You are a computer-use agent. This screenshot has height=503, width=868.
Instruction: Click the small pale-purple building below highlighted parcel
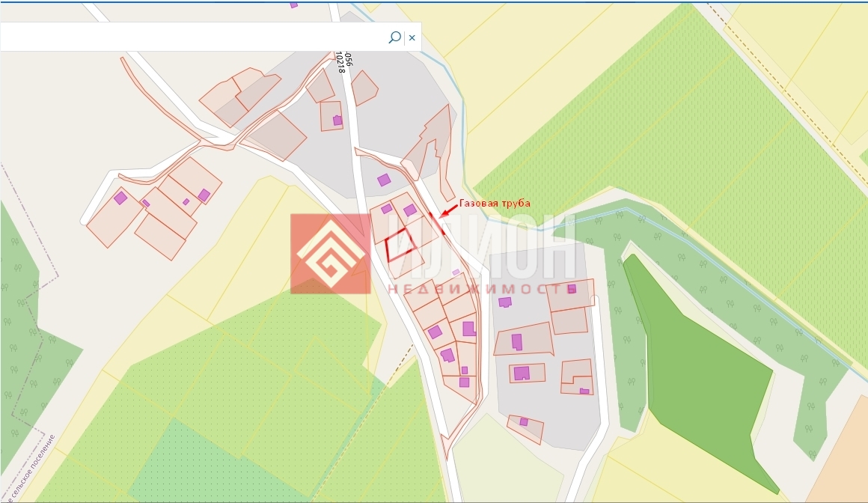[x=456, y=272]
